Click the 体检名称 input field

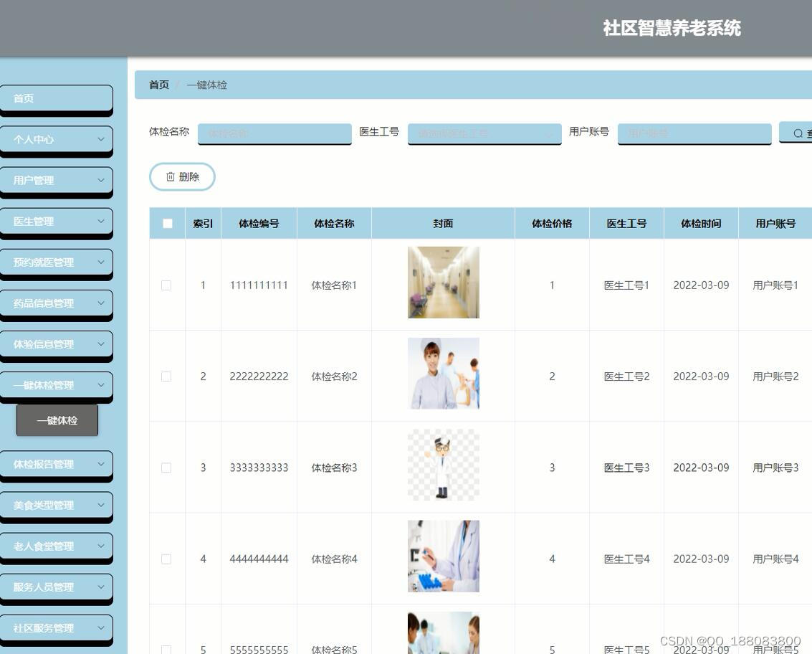point(274,133)
